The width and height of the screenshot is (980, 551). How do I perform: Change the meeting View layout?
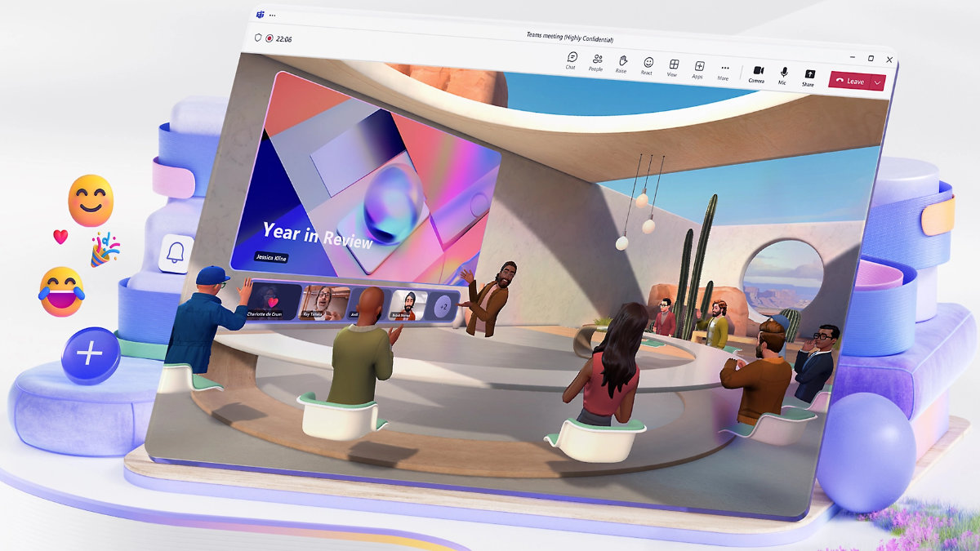pos(673,68)
